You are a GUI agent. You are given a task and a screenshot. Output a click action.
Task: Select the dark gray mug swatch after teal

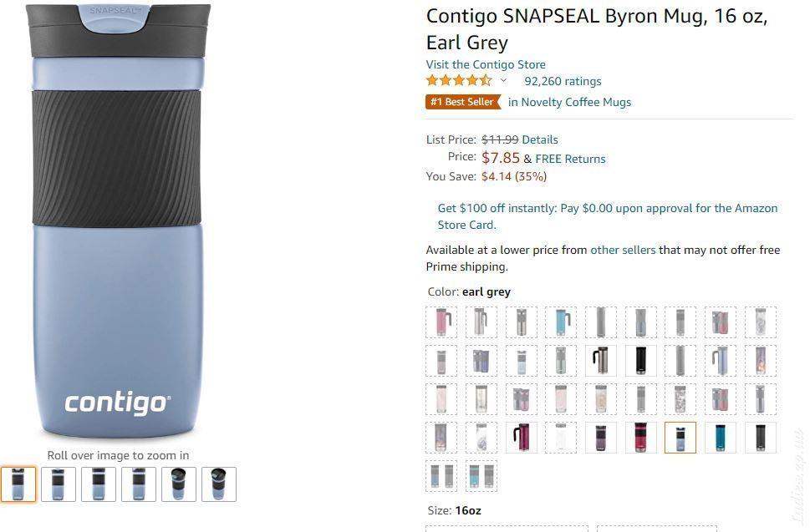[760, 438]
